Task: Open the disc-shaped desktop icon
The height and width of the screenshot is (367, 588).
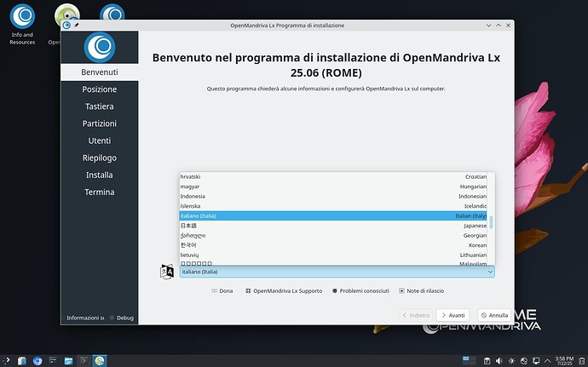Action: (66, 15)
